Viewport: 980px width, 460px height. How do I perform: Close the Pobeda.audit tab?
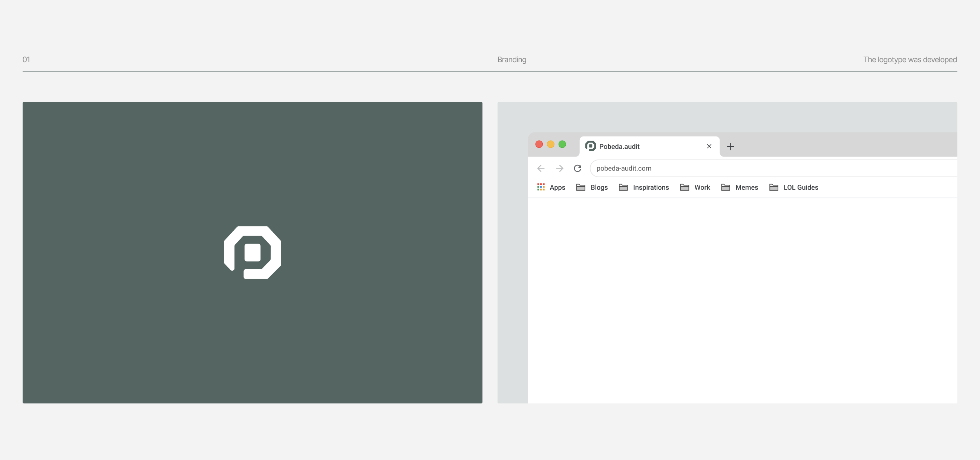tap(709, 146)
